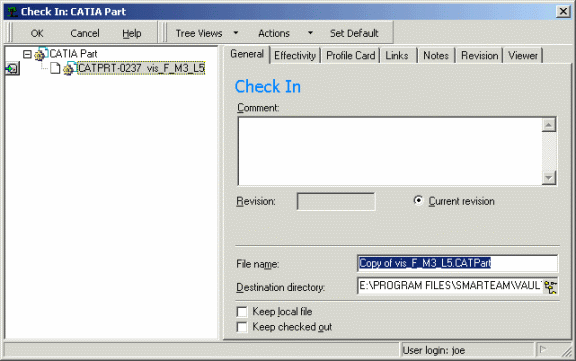Click the flag icon in the status bar
The height and width of the screenshot is (361, 576).
tap(543, 350)
